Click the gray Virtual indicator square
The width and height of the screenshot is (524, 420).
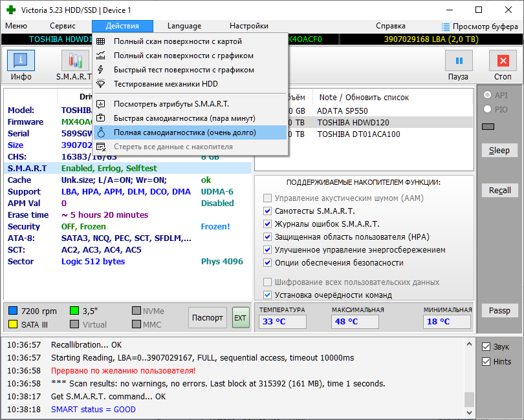click(x=74, y=324)
